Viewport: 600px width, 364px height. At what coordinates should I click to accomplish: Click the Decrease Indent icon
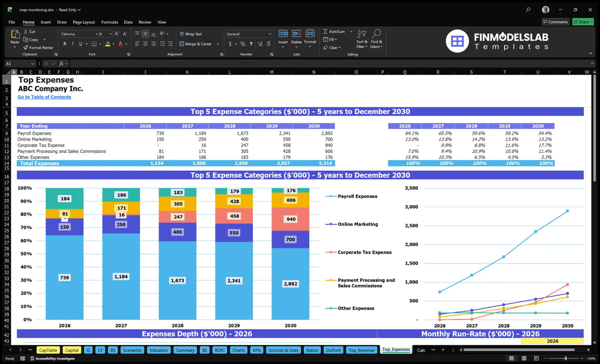pos(163,44)
